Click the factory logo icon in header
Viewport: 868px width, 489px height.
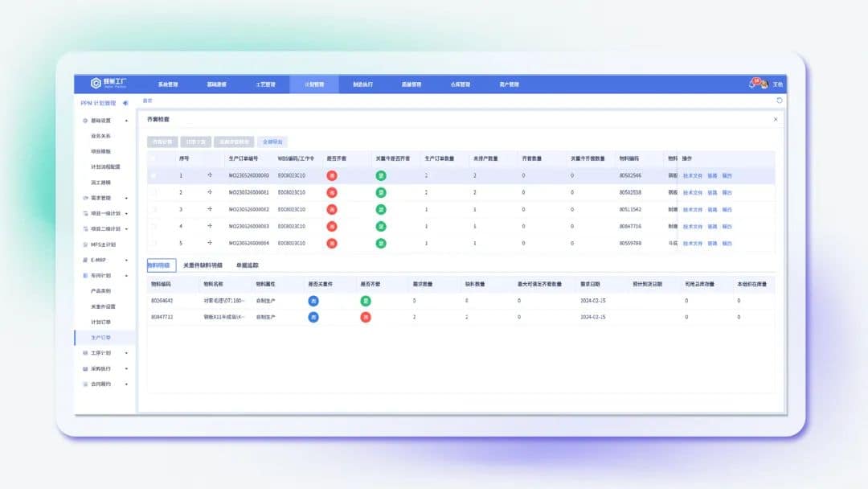click(x=96, y=83)
